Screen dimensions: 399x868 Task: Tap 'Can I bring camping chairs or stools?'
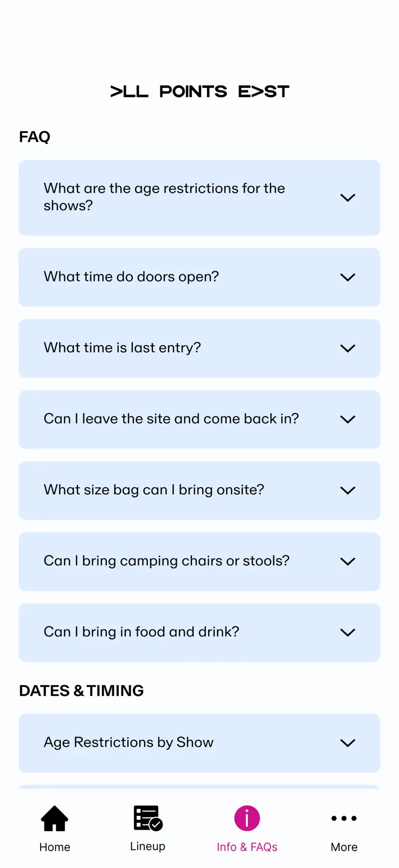tap(200, 561)
